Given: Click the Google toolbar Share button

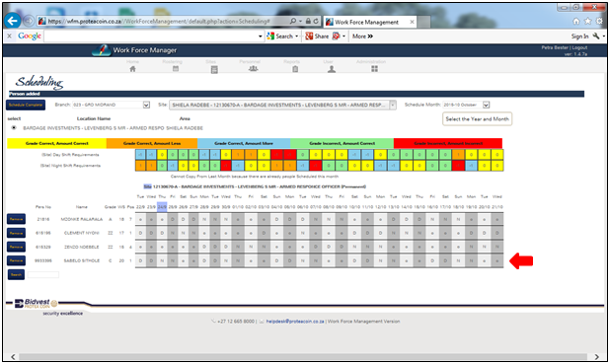Looking at the screenshot, I should click(317, 36).
